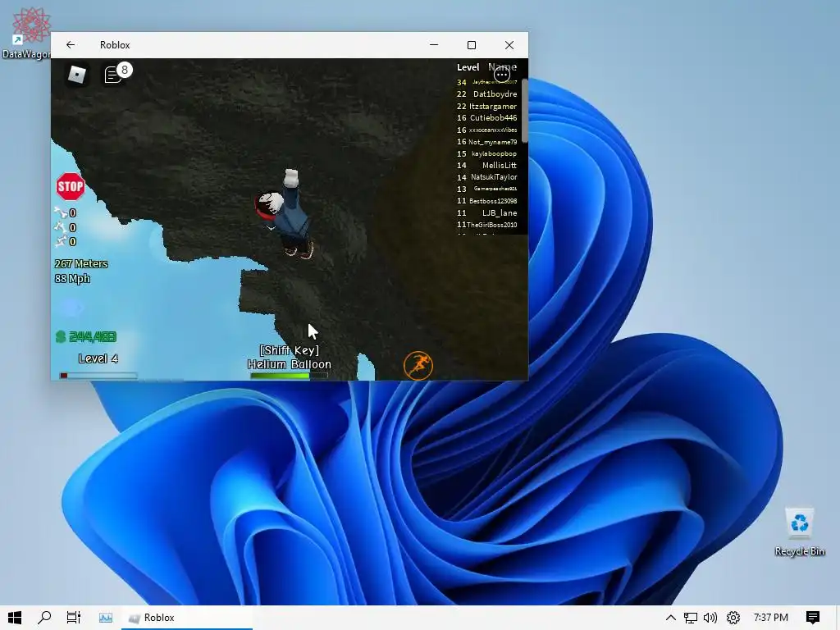This screenshot has width=840, height=630.
Task: Click the Roblox taskbar button
Action: 187,617
